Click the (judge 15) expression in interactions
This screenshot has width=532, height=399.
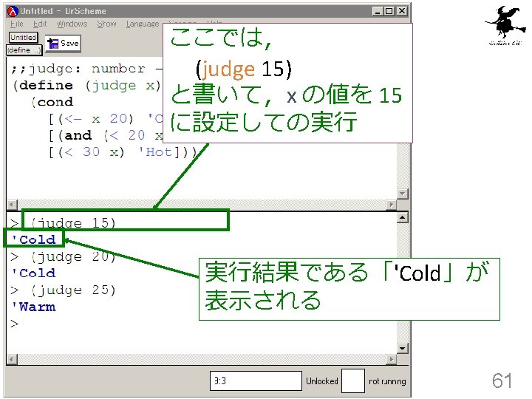point(74,223)
